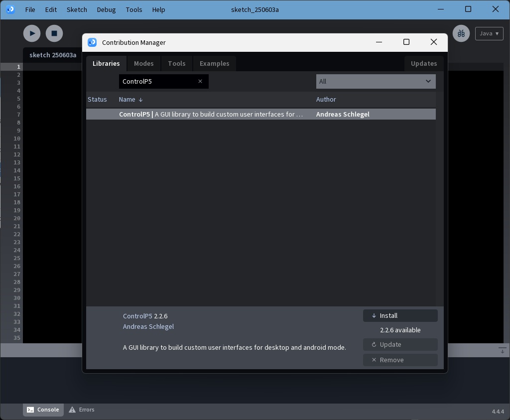The image size is (510, 420).
Task: Open the Java mode dropdown
Action: (x=489, y=33)
